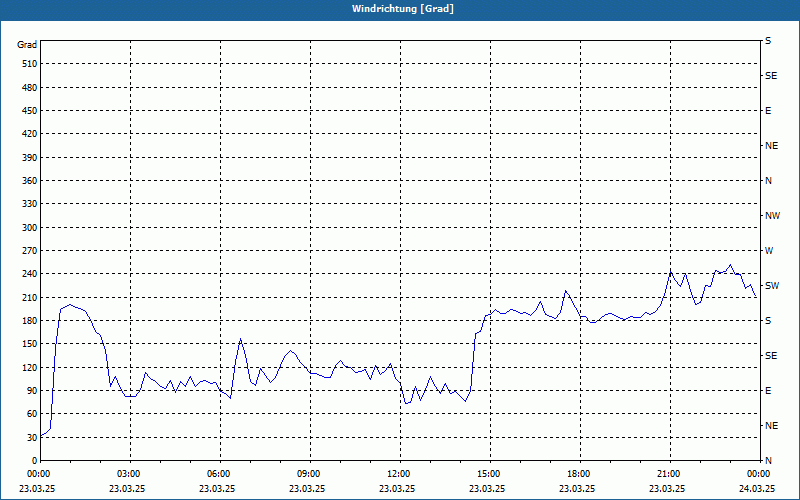Select the 06:00 time label
Screen dimensions: 800x500
point(220,473)
